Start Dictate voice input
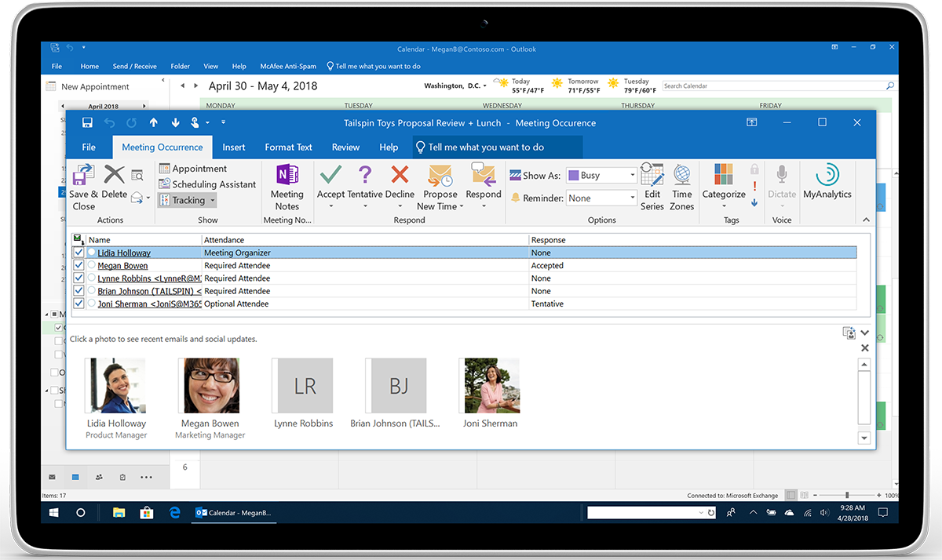942x560 pixels. click(x=781, y=181)
